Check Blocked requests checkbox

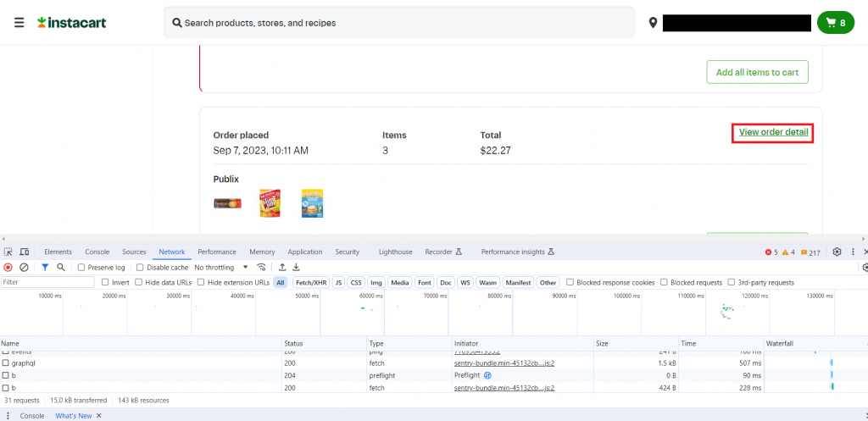pyautogui.click(x=664, y=282)
